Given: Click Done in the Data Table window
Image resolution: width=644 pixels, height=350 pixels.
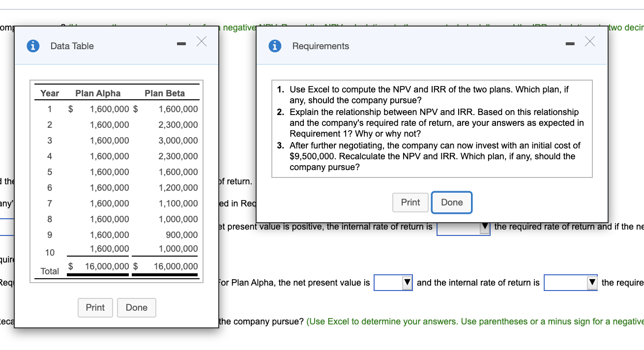Looking at the screenshot, I should pos(136,308).
